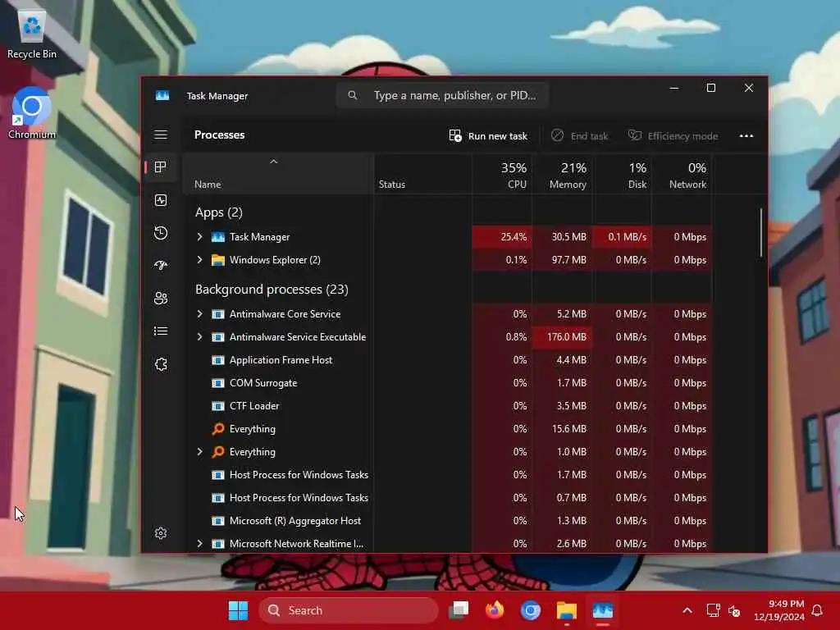Expand Microsoft Network Realtime row

tap(200, 544)
